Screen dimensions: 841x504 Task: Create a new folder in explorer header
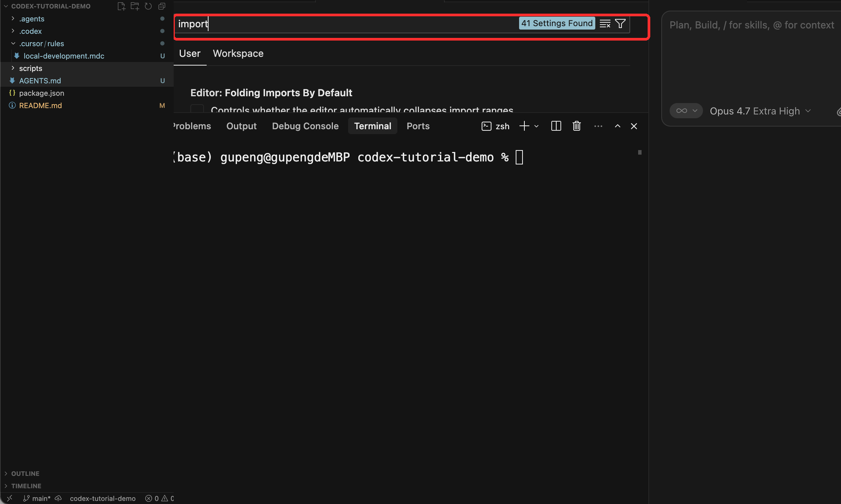pos(135,6)
